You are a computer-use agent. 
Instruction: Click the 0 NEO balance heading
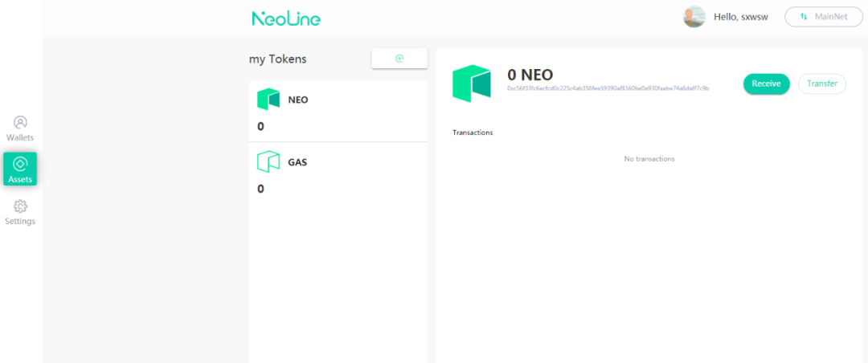530,75
